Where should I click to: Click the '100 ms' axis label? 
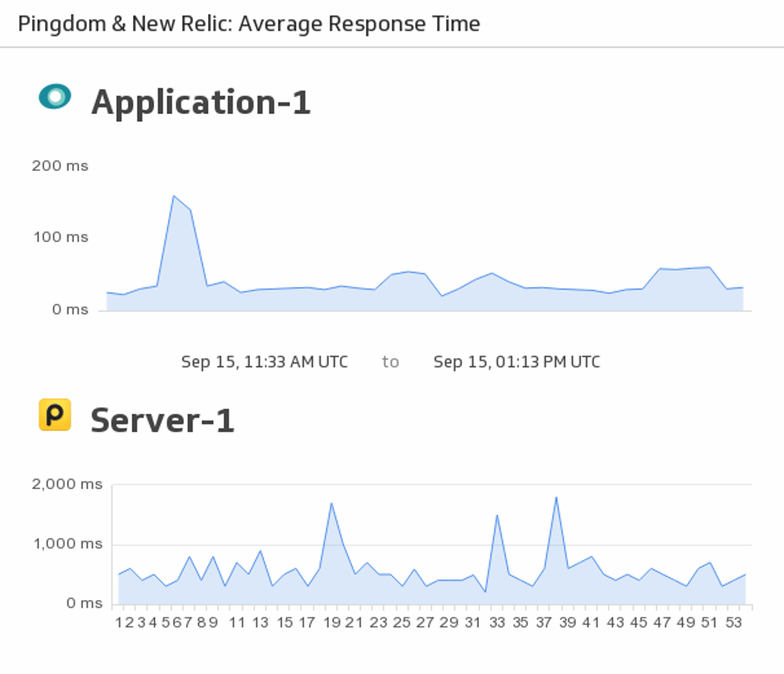pyautogui.click(x=61, y=237)
